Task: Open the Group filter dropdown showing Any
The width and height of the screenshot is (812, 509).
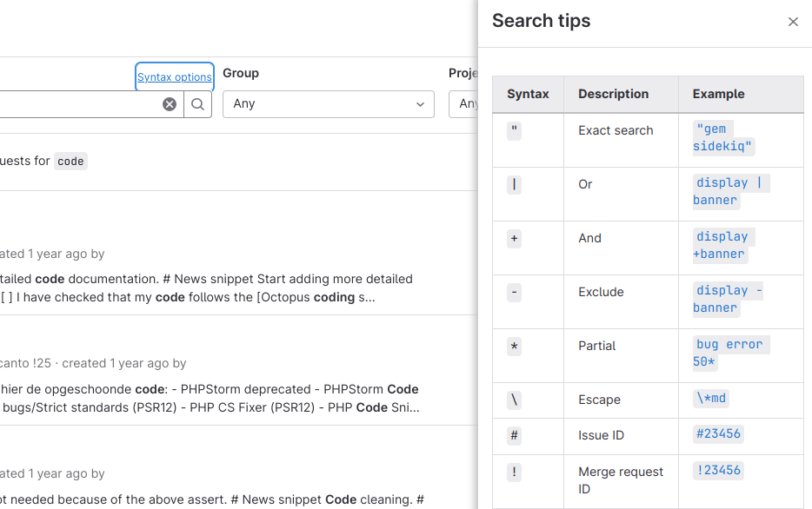Action: click(328, 103)
